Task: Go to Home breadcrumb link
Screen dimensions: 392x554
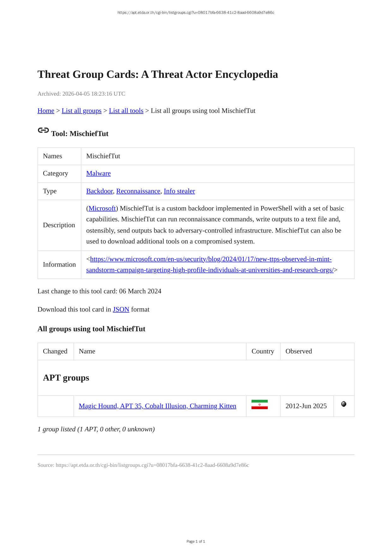Action: 46,111
